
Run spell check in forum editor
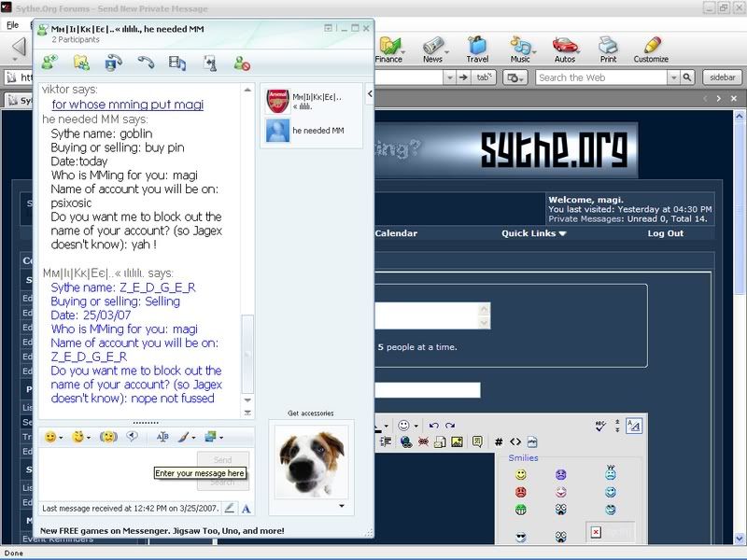pos(600,426)
